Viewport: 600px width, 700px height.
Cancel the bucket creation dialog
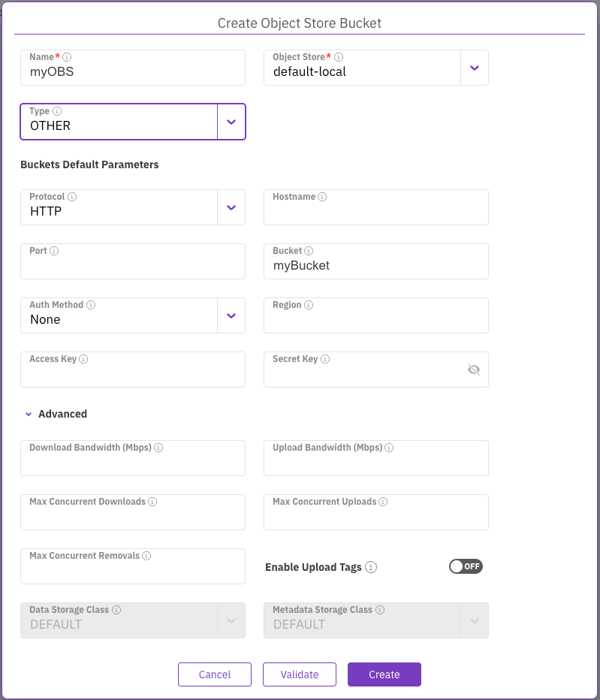215,674
